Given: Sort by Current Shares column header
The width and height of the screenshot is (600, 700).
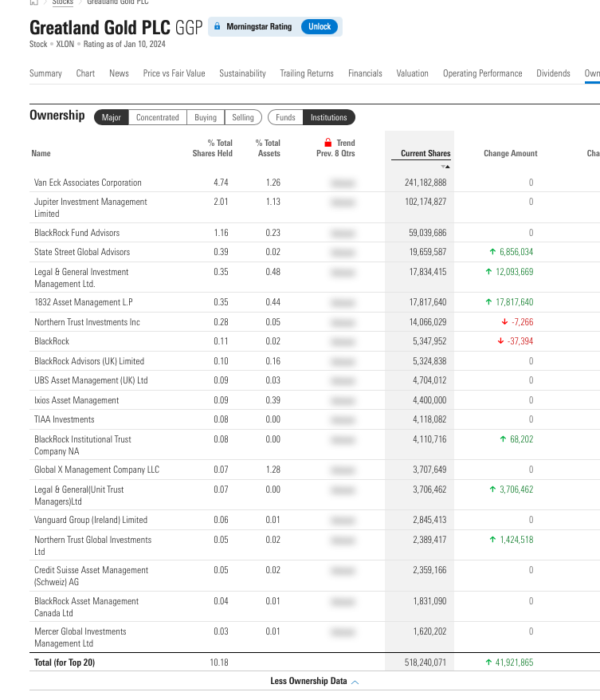Looking at the screenshot, I should (425, 153).
